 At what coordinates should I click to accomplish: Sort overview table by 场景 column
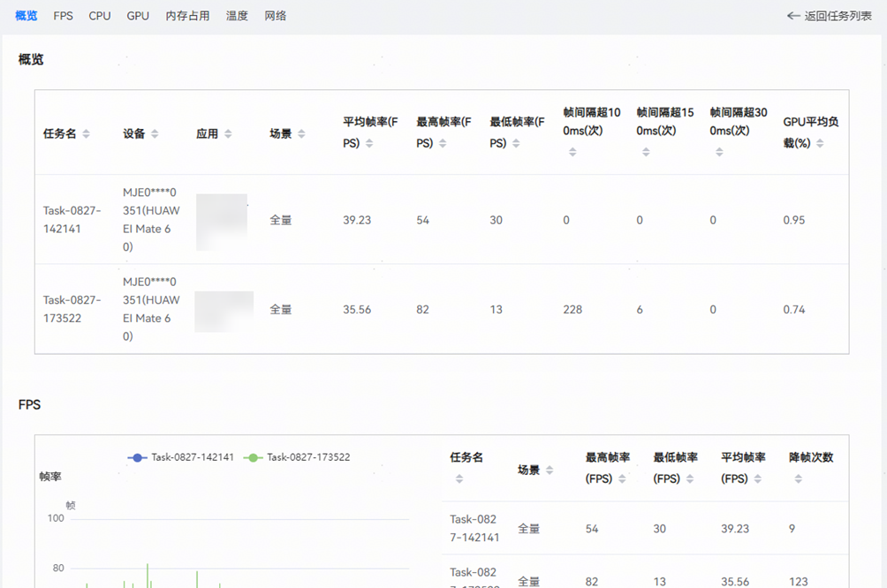coord(301,134)
